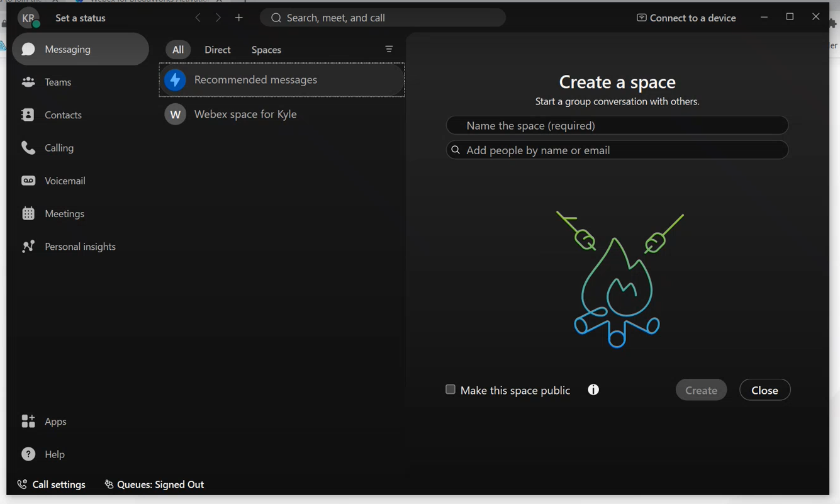
Task: Enable Make this space public checkbox
Action: click(x=451, y=390)
